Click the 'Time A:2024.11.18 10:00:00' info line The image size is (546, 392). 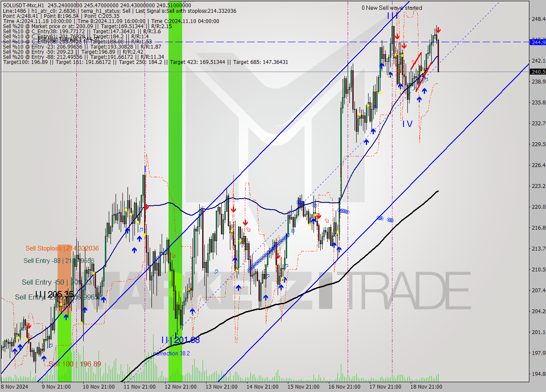click(x=111, y=21)
